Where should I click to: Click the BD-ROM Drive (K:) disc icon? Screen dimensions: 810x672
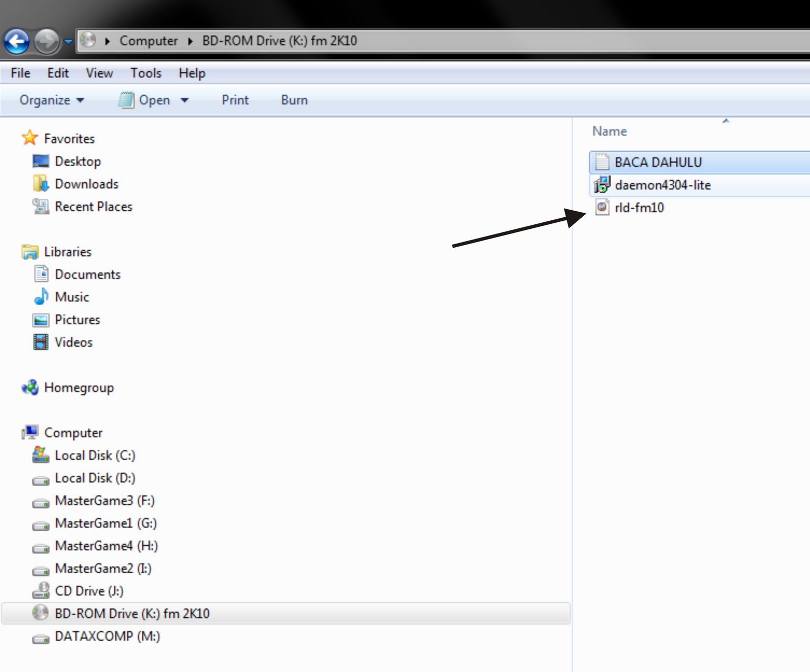[x=40, y=613]
